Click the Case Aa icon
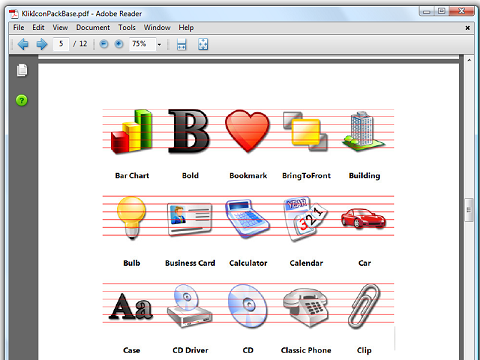 (x=131, y=306)
